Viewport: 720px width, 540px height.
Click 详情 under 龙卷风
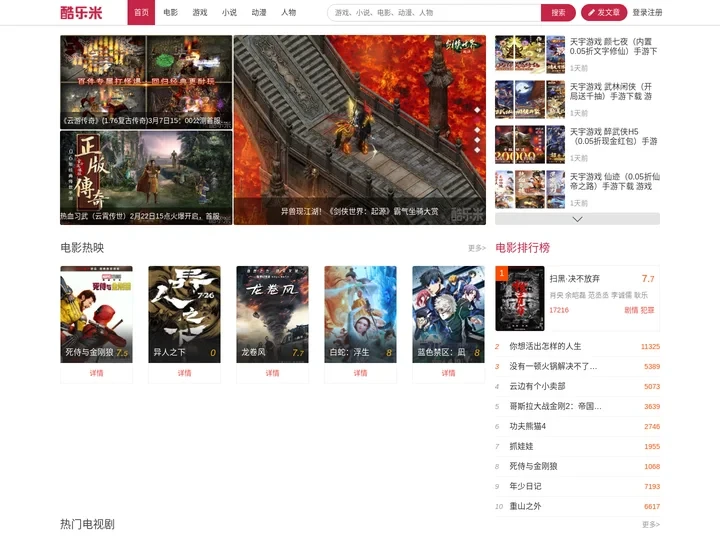point(272,373)
